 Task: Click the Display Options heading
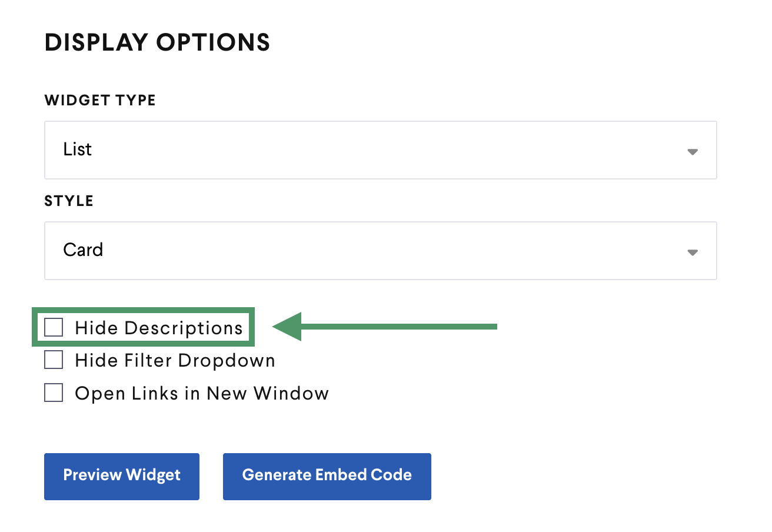pyautogui.click(x=157, y=43)
